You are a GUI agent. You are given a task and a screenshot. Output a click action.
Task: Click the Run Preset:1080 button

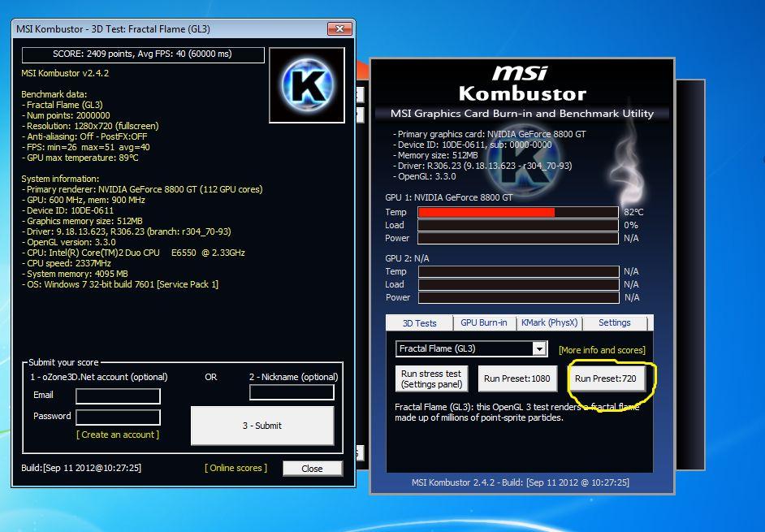tap(517, 378)
